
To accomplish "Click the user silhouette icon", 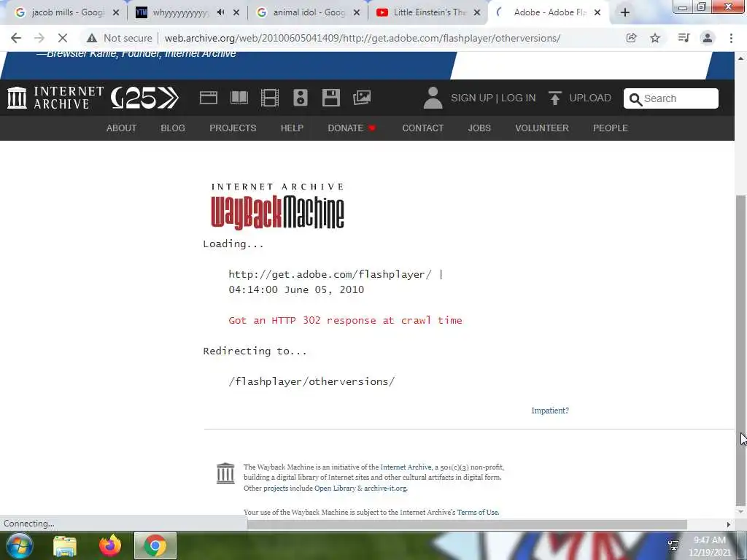I will [x=433, y=98].
